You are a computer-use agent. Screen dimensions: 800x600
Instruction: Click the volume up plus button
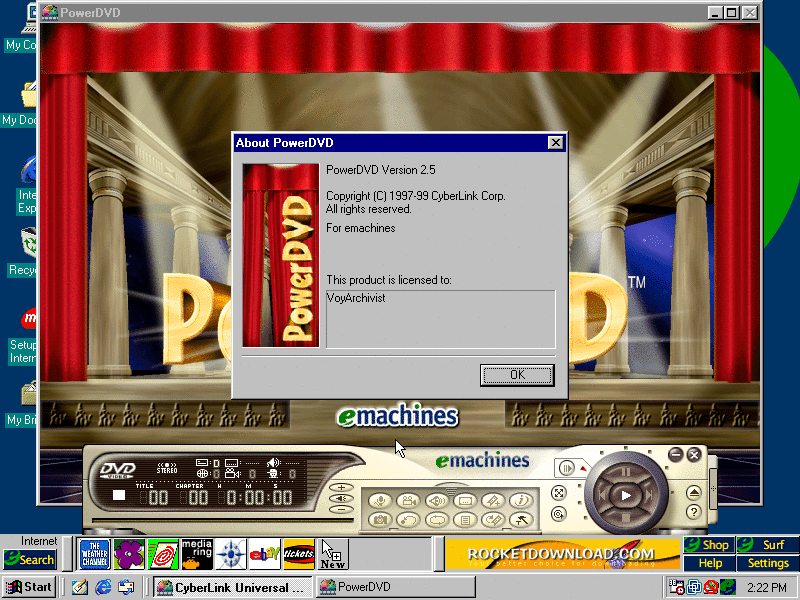coord(342,487)
